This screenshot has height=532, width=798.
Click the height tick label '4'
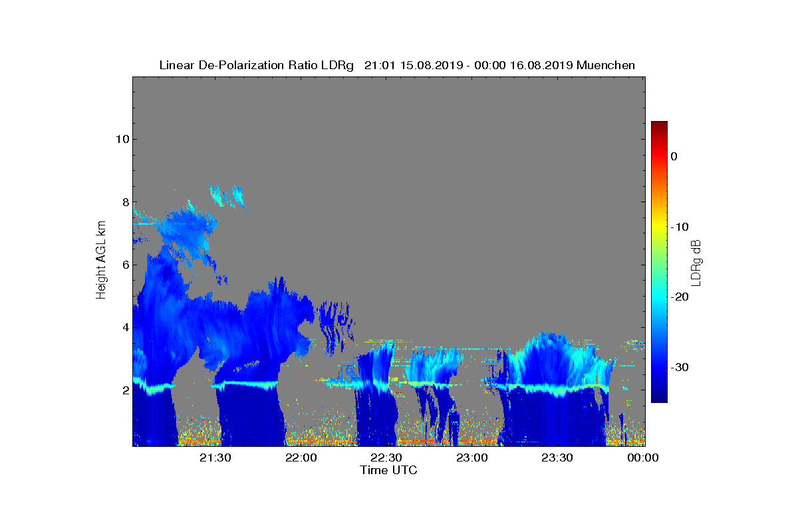124,327
